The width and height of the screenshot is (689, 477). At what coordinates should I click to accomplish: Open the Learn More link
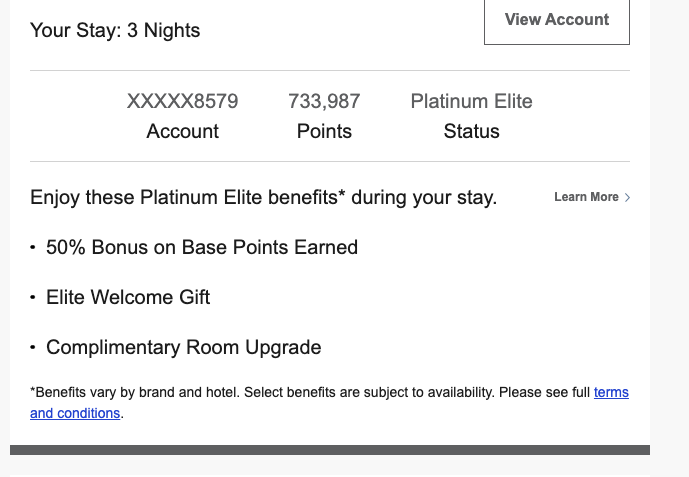coord(586,197)
